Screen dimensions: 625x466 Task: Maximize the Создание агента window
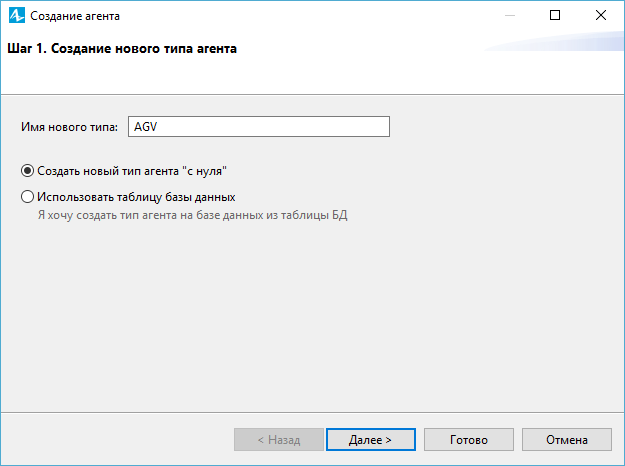(555, 15)
